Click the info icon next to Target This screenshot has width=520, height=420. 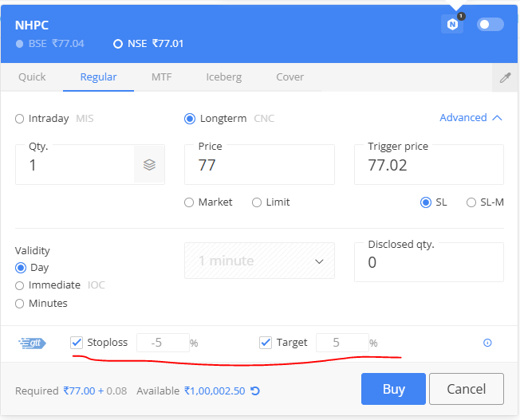click(x=487, y=343)
